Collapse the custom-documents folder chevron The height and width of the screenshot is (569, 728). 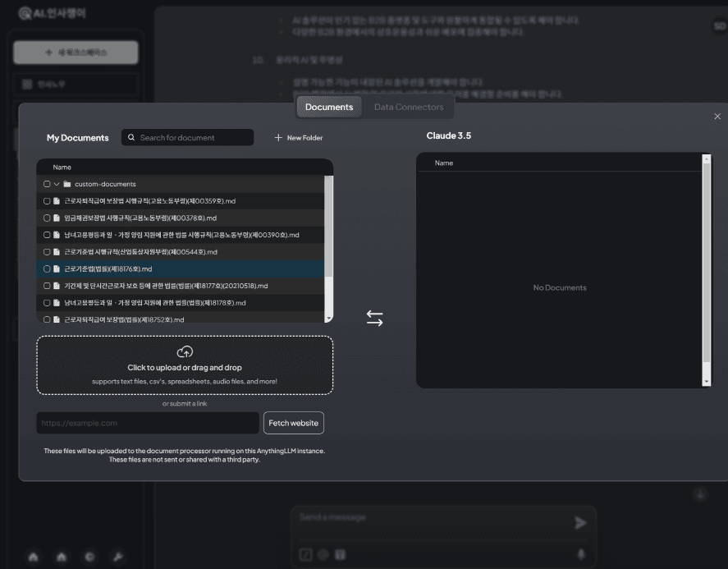tap(57, 183)
